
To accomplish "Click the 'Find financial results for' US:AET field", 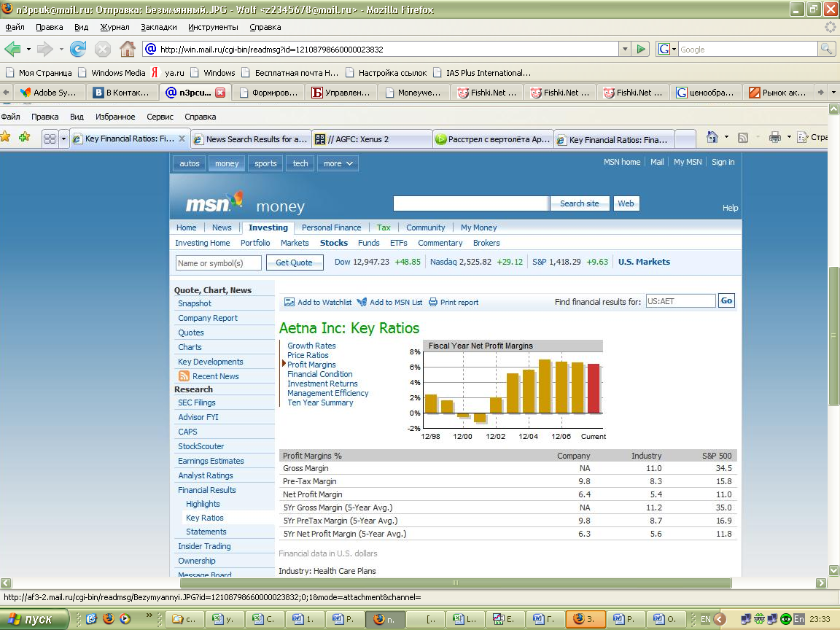I will 680,301.
